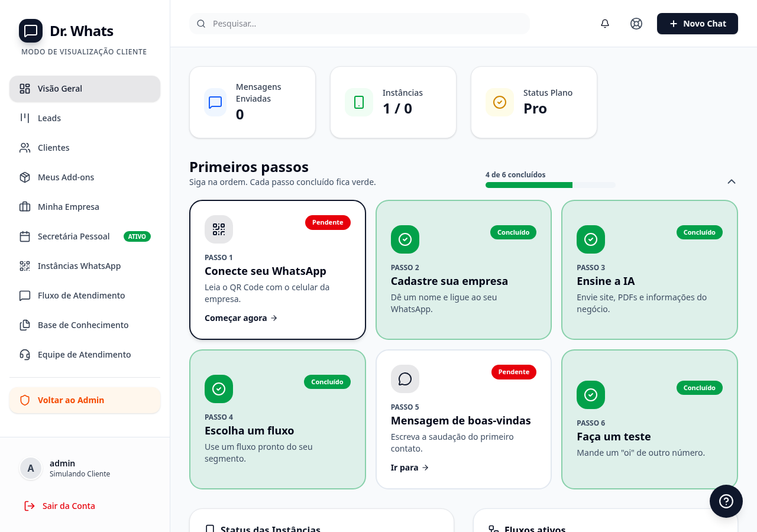
Task: Click the Mensagens Enviadas message icon
Action: click(x=215, y=102)
